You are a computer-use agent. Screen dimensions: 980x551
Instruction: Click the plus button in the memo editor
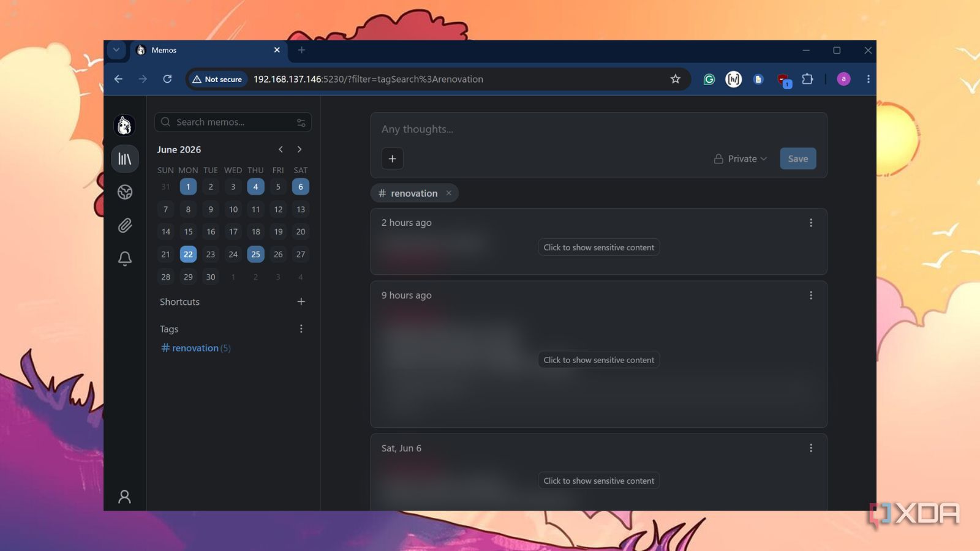click(393, 159)
